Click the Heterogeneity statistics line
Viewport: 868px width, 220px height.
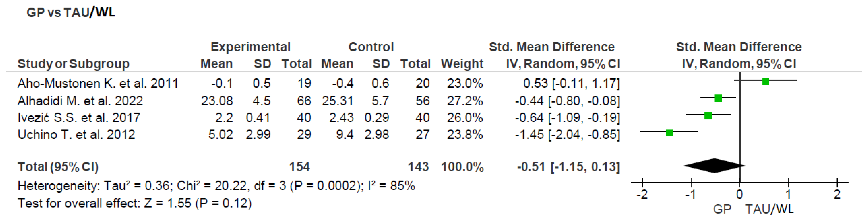tap(216, 185)
